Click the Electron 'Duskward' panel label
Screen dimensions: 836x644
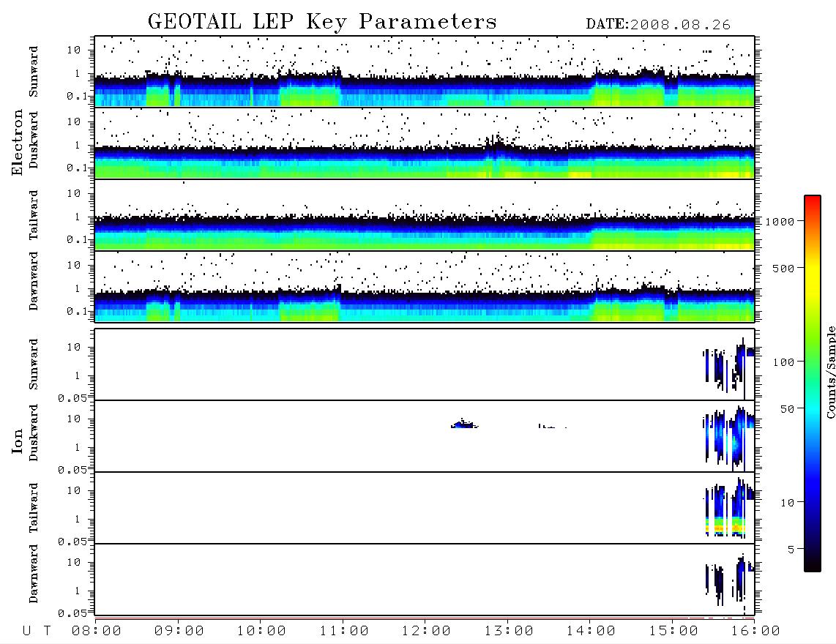[34, 140]
